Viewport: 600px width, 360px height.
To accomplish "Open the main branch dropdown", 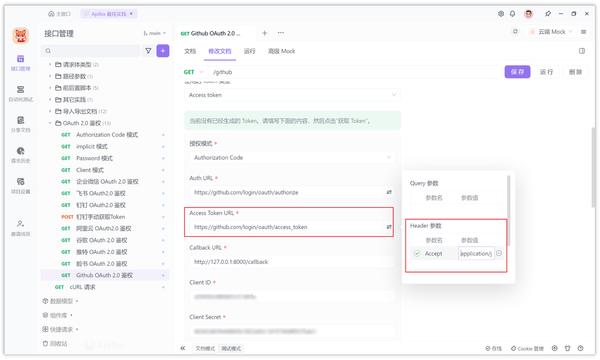I will [x=155, y=33].
